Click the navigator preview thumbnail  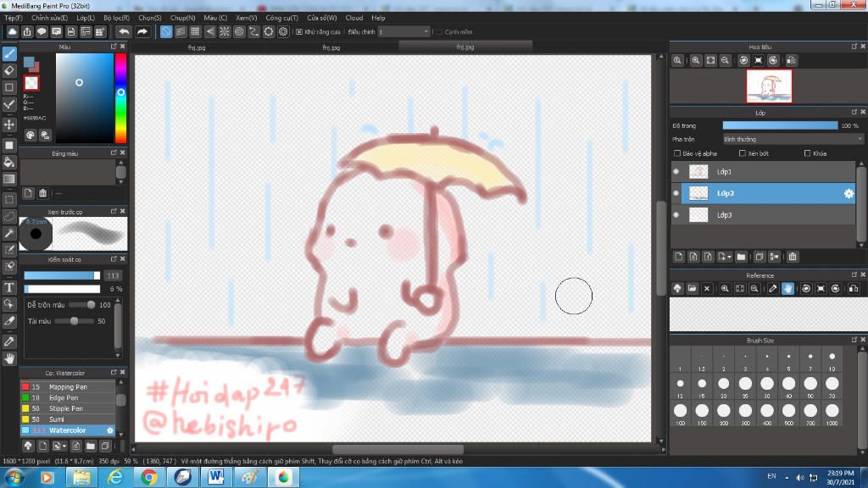point(769,86)
